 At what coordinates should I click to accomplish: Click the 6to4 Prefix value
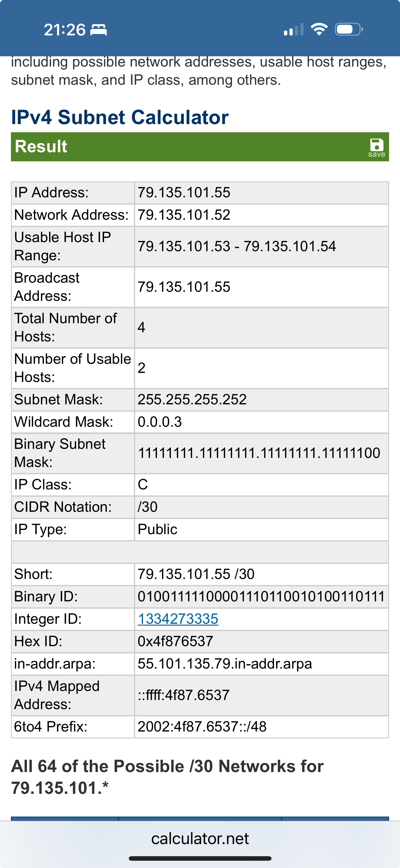click(202, 726)
